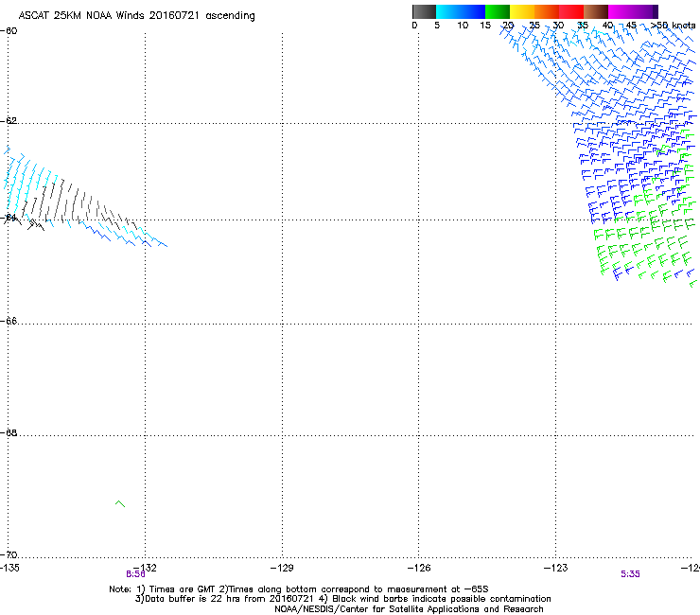700x615 pixels.
Task: Click the '>50 knots' legend label
Action: point(673,26)
